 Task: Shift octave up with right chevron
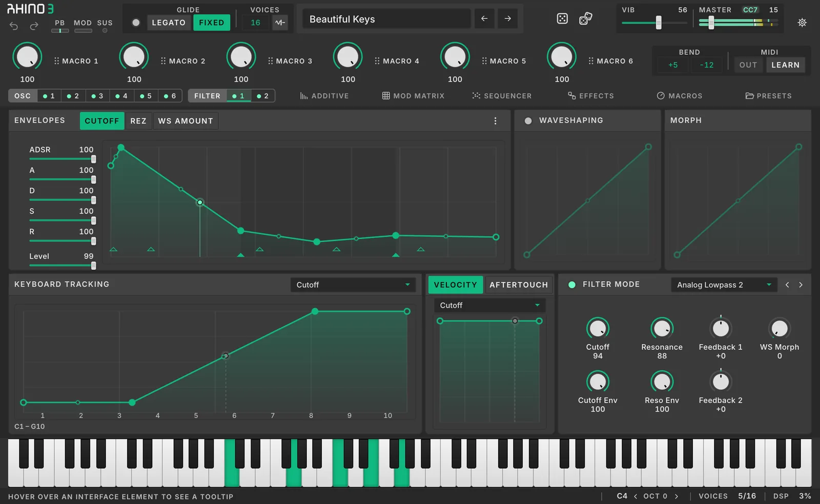pos(676,496)
